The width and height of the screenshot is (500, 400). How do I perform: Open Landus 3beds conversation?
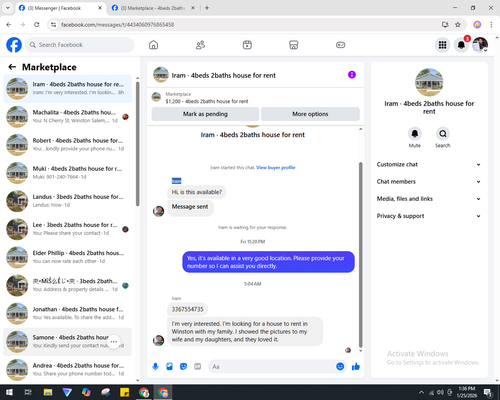pos(67,201)
